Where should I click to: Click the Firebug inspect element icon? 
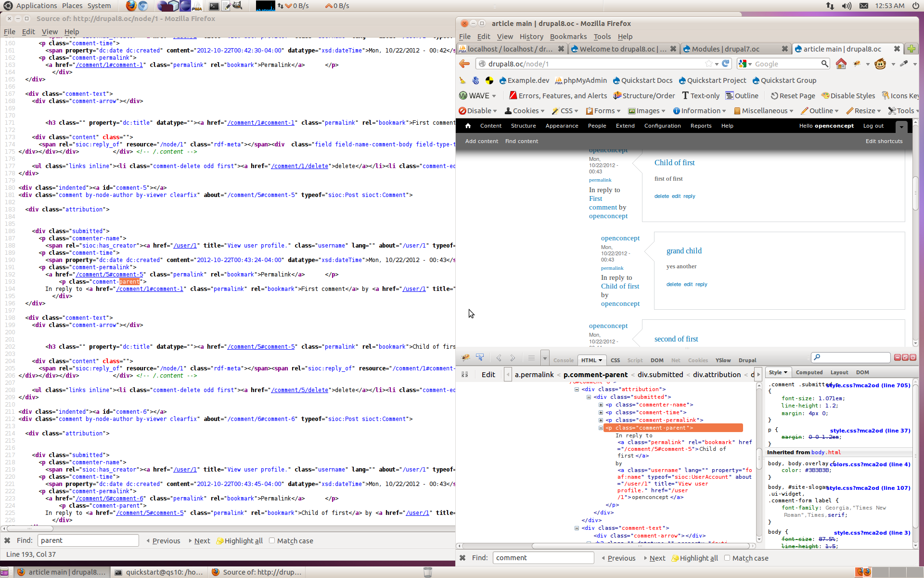click(480, 357)
